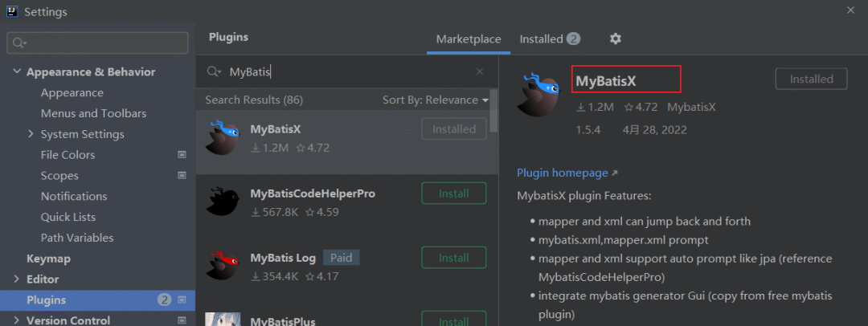Open the plugins gear settings icon

coord(616,39)
